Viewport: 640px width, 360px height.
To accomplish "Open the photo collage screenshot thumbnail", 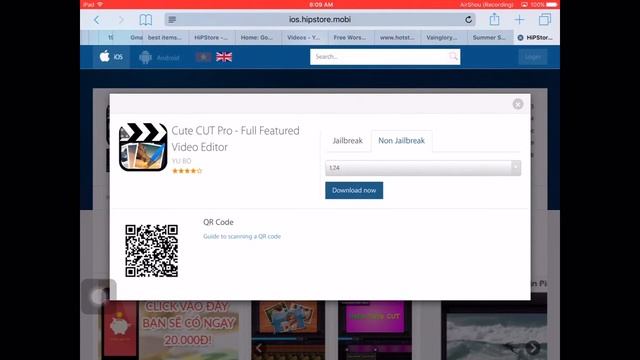I will (x=288, y=330).
